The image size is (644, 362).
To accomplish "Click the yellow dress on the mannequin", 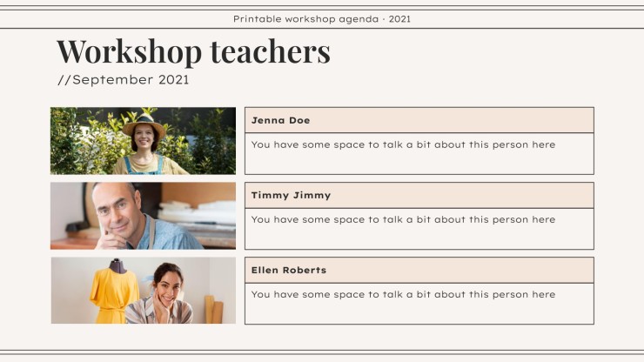I will pos(114,296).
